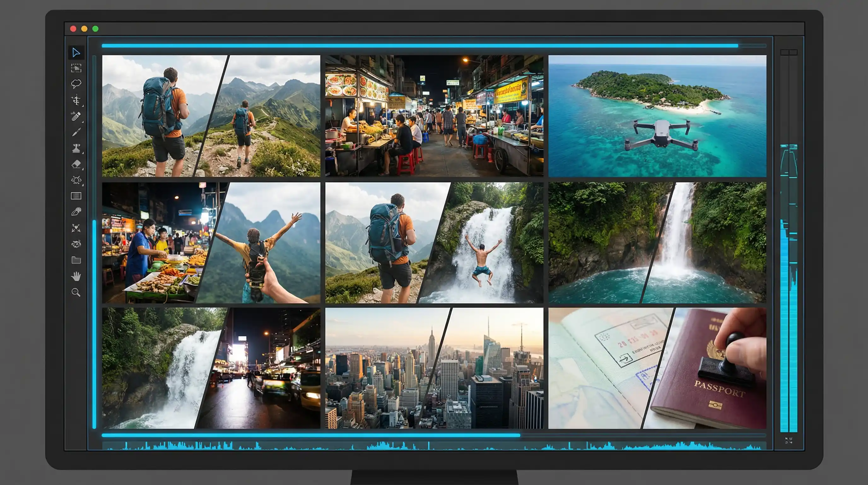868x485 pixels.
Task: Select the arrow selection tool
Action: point(76,53)
